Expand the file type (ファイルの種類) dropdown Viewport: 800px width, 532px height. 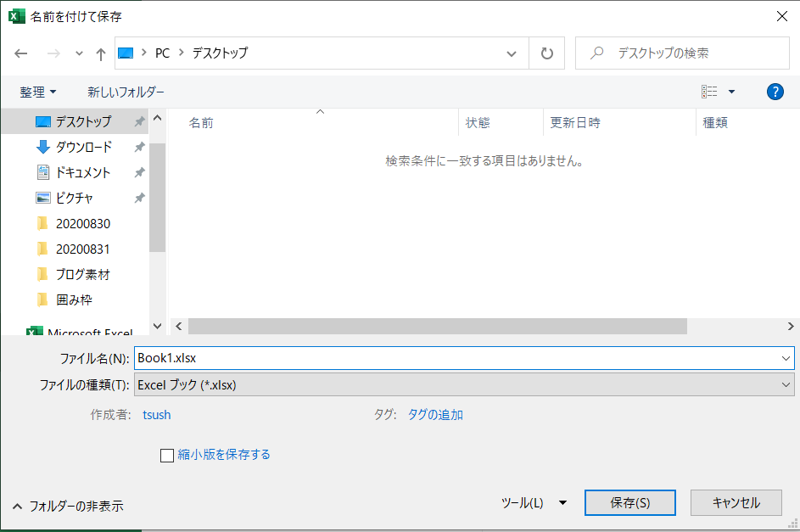pos(463,384)
